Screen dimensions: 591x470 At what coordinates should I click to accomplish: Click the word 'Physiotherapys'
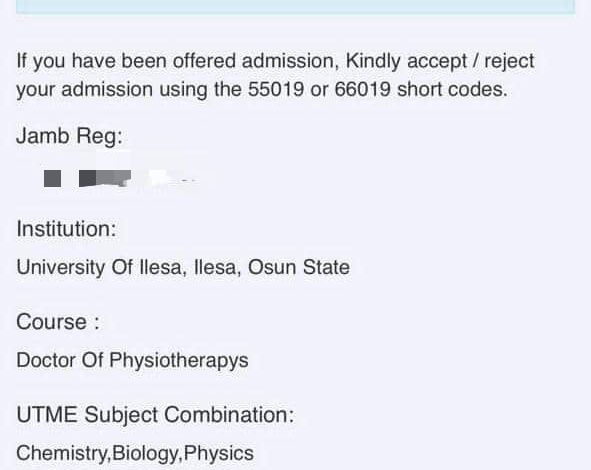click(179, 360)
